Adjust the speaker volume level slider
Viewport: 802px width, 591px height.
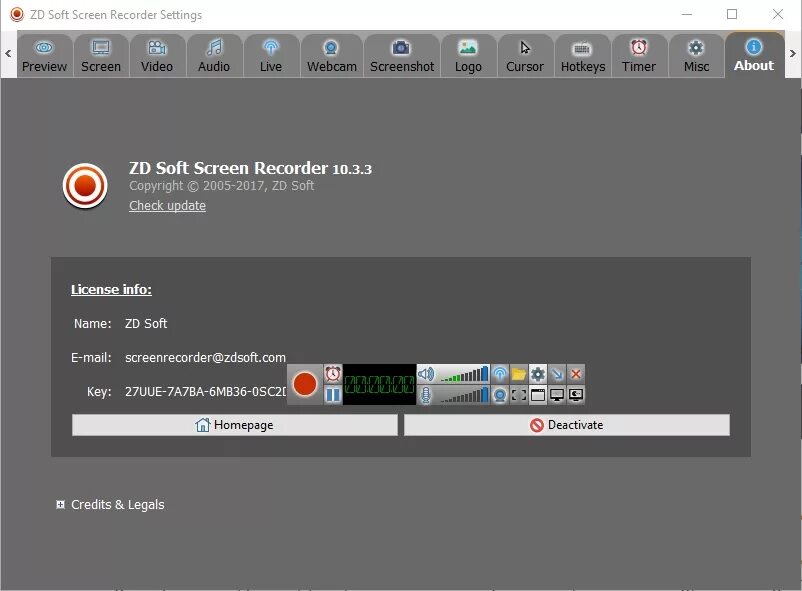coord(463,374)
